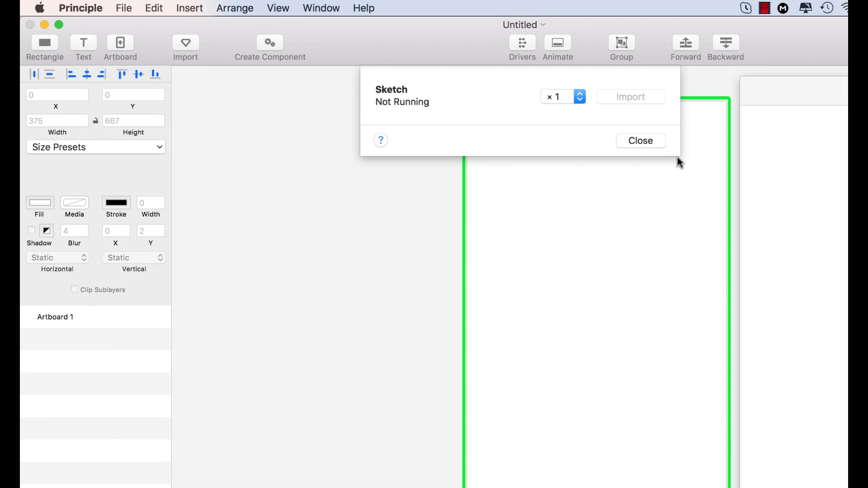868x488 pixels.
Task: Align layers to bottom edge
Action: click(156, 74)
